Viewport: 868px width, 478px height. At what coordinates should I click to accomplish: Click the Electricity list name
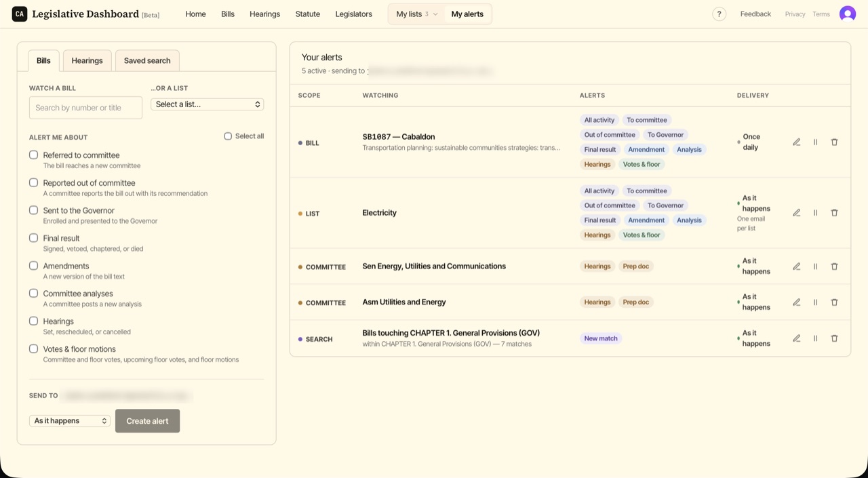380,213
